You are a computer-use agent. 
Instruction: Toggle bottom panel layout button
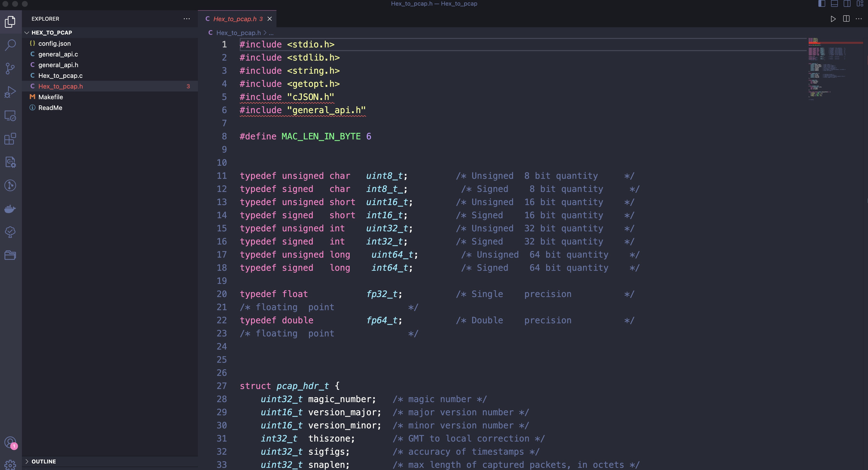click(x=834, y=4)
